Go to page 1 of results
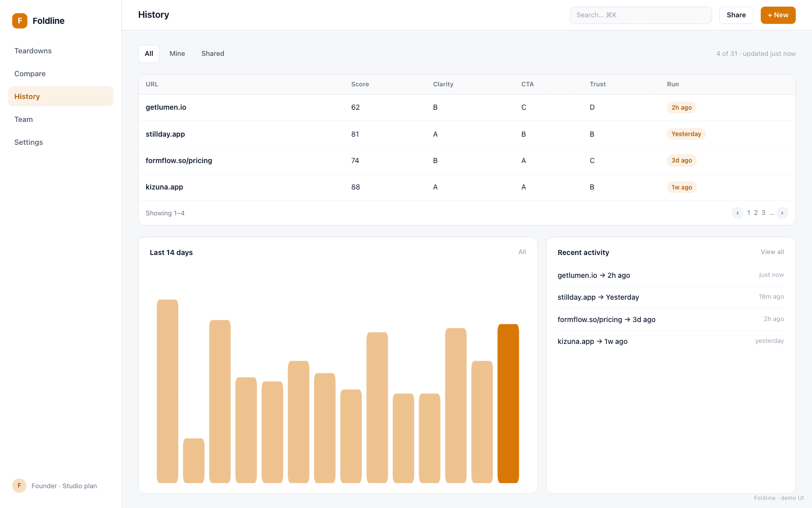The image size is (812, 508). [749, 213]
